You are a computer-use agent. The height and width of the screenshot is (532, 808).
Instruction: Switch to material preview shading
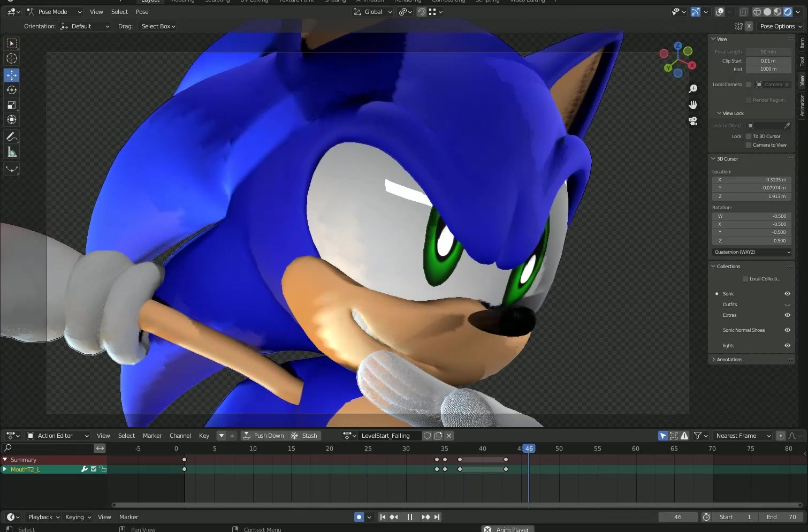coord(777,12)
